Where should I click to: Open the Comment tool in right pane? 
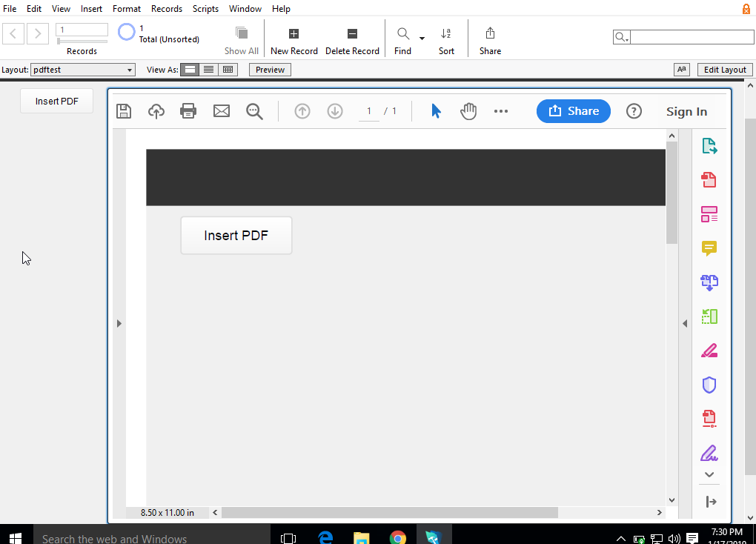709,248
